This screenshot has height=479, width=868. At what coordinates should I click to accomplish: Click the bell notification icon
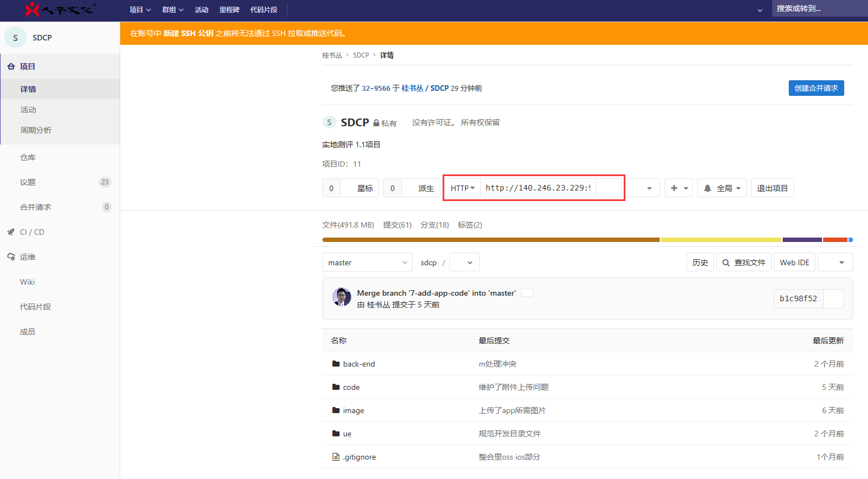click(x=707, y=188)
